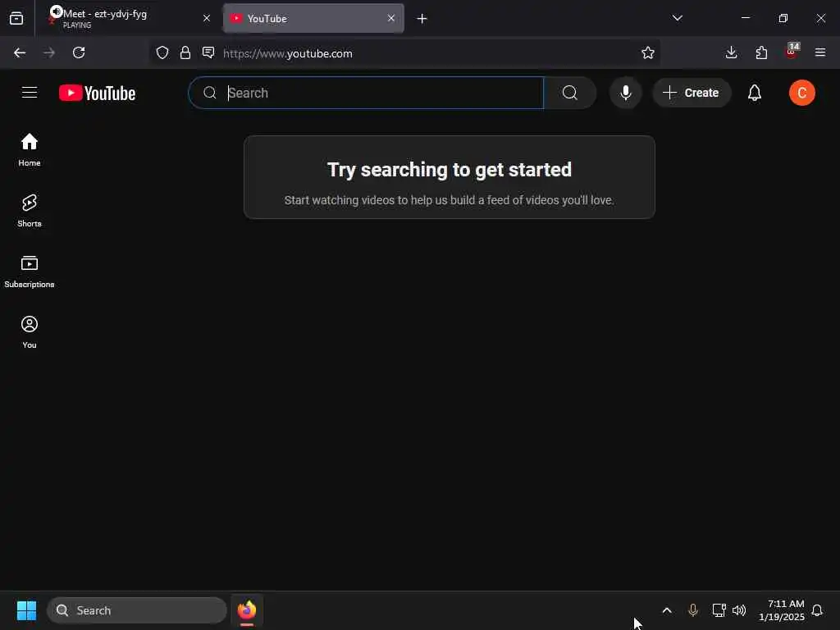Open Shorts in the sidebar
The image size is (840, 630).
click(x=30, y=211)
